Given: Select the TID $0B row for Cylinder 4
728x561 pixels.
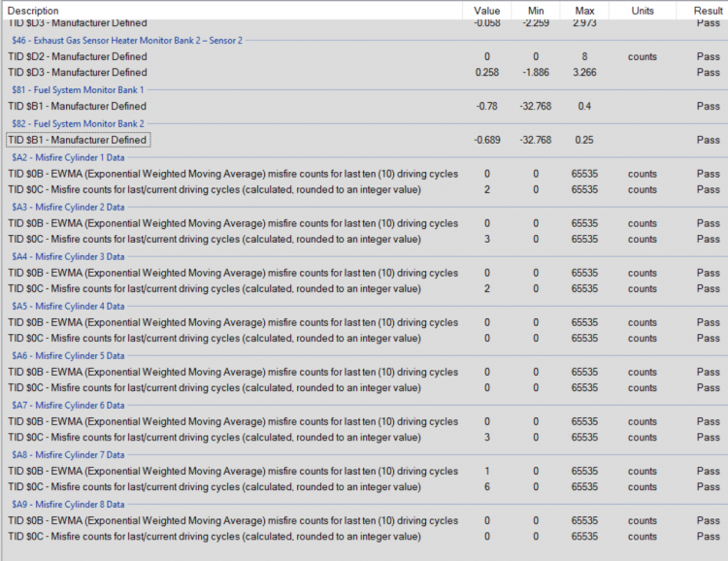Looking at the screenshot, I should point(364,322).
